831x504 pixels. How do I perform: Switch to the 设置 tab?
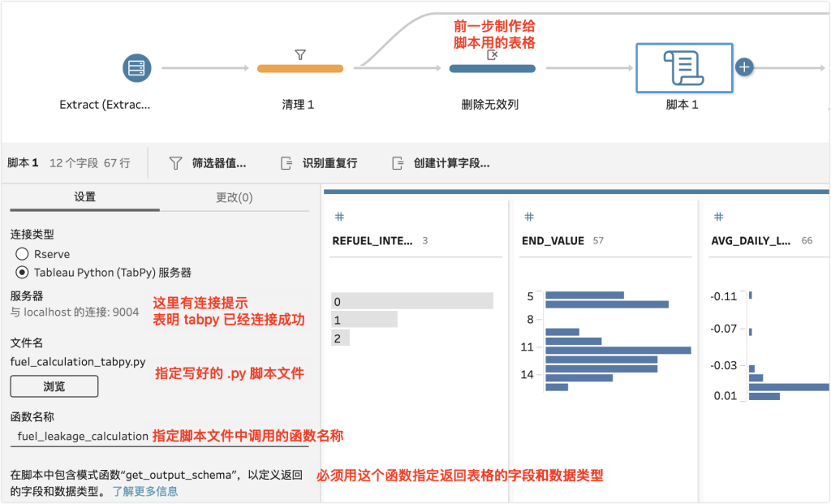click(84, 197)
